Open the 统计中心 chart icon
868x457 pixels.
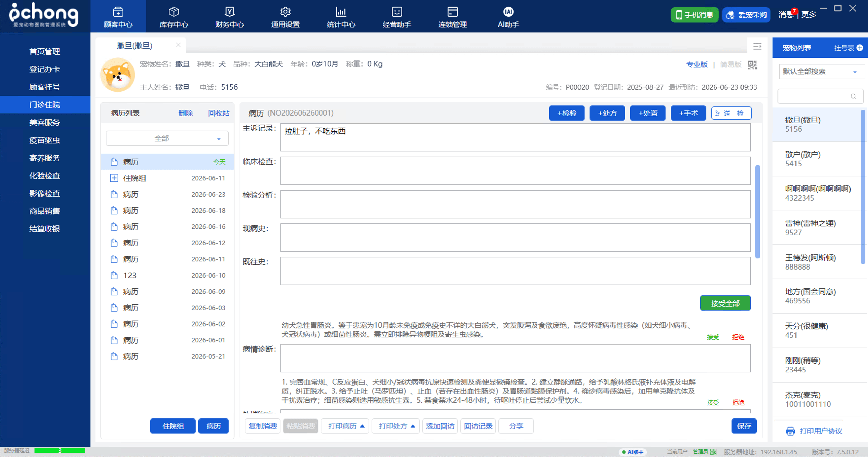tap(341, 12)
